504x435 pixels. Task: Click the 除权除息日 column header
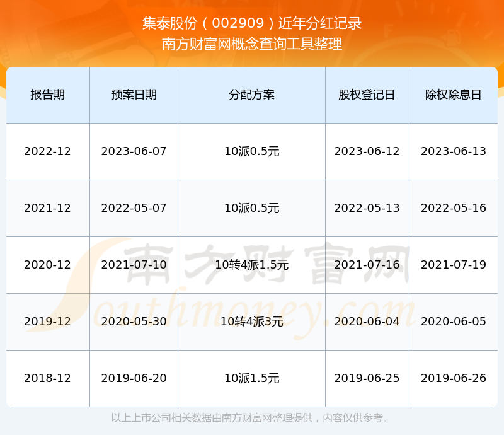click(x=453, y=95)
